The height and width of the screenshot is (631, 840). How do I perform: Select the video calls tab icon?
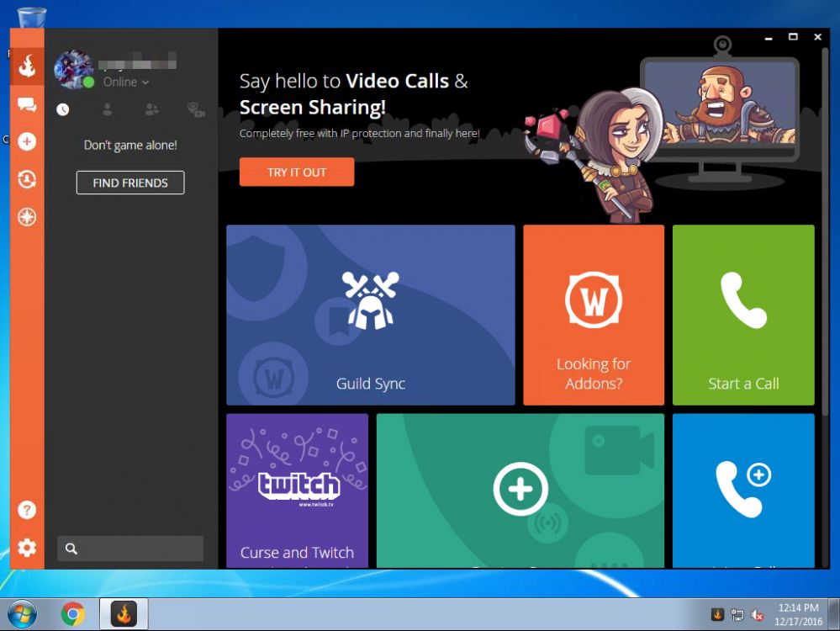tap(196, 110)
